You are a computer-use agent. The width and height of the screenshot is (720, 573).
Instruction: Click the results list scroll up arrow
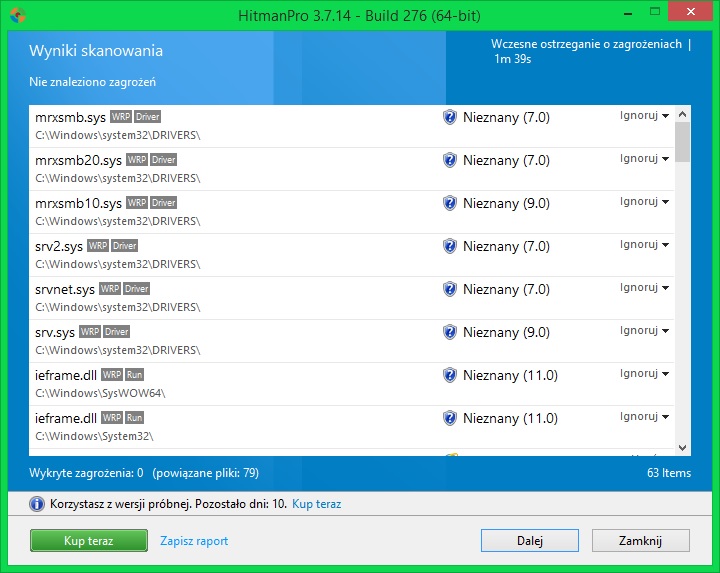click(682, 114)
